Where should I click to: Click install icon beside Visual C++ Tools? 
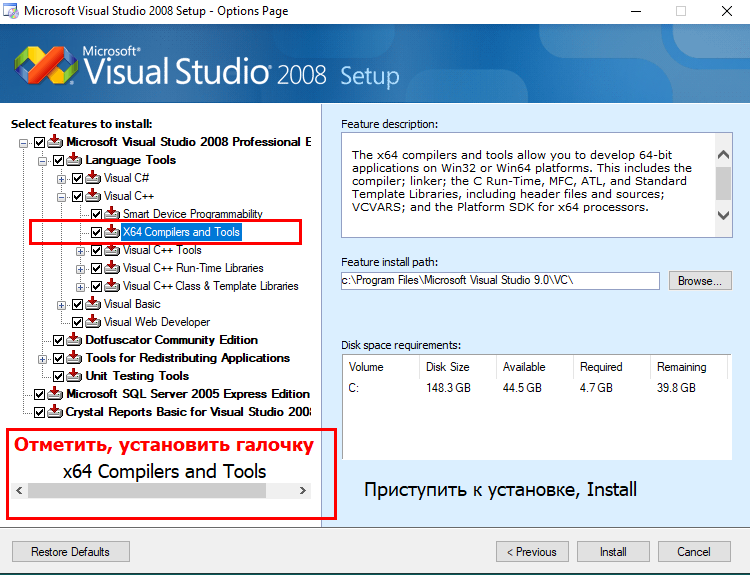tap(112, 250)
